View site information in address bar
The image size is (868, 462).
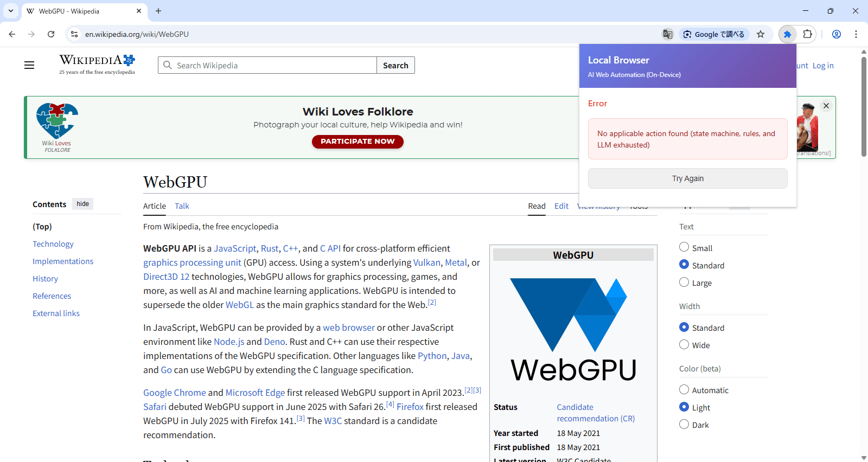74,34
